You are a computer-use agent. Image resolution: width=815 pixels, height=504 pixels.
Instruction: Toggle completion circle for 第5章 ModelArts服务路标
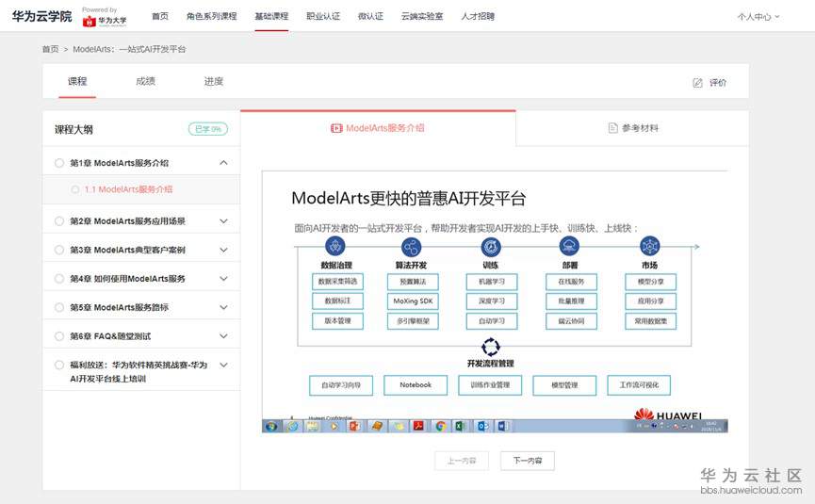tap(59, 308)
